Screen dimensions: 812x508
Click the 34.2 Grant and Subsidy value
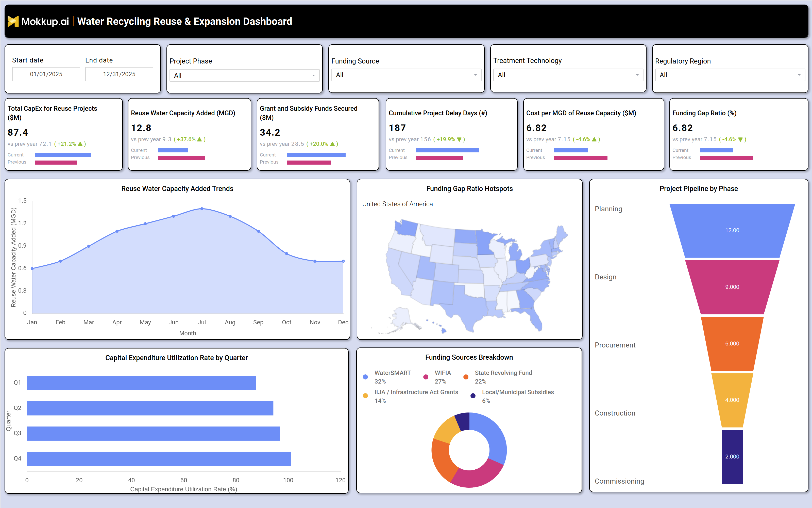click(x=270, y=132)
